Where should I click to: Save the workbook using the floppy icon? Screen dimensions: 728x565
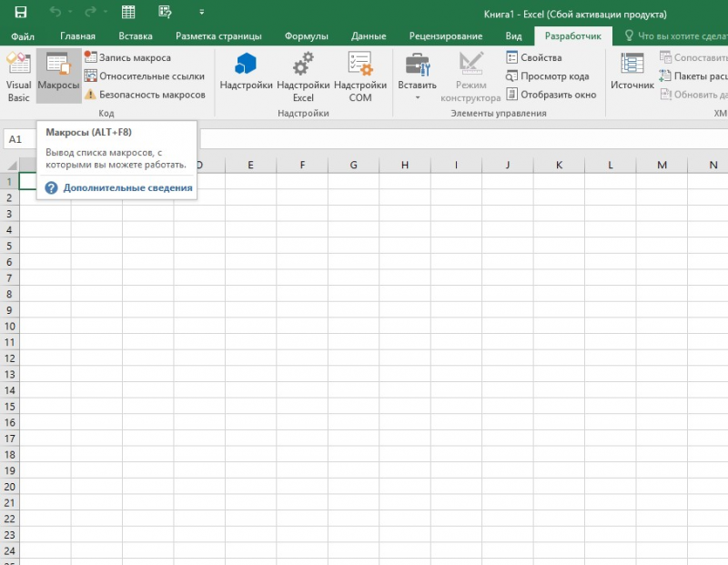coord(21,13)
